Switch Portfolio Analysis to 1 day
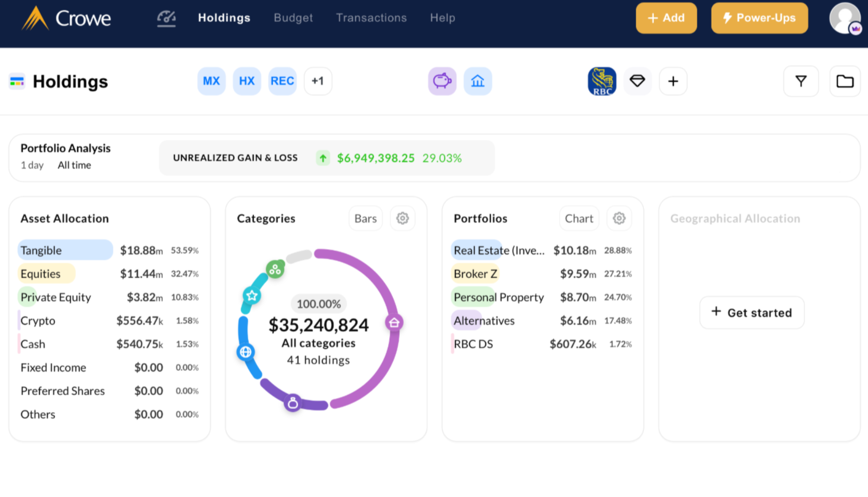 pos(32,165)
